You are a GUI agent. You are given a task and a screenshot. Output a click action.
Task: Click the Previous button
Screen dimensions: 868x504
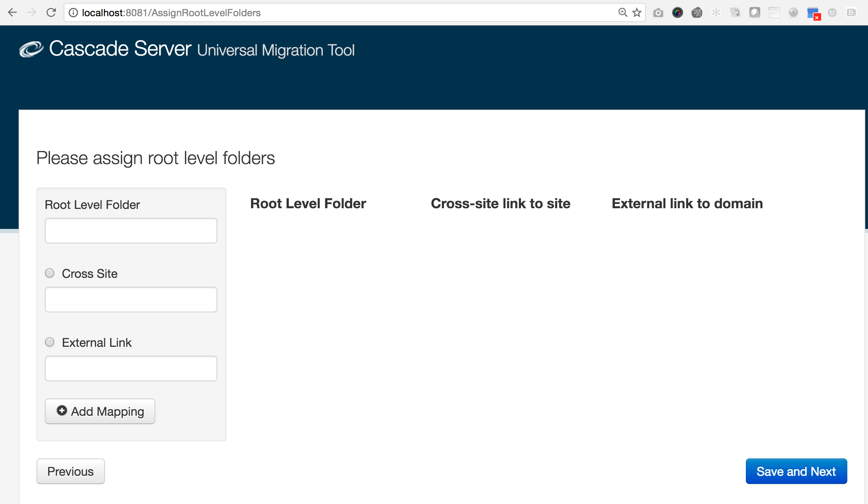tap(71, 472)
